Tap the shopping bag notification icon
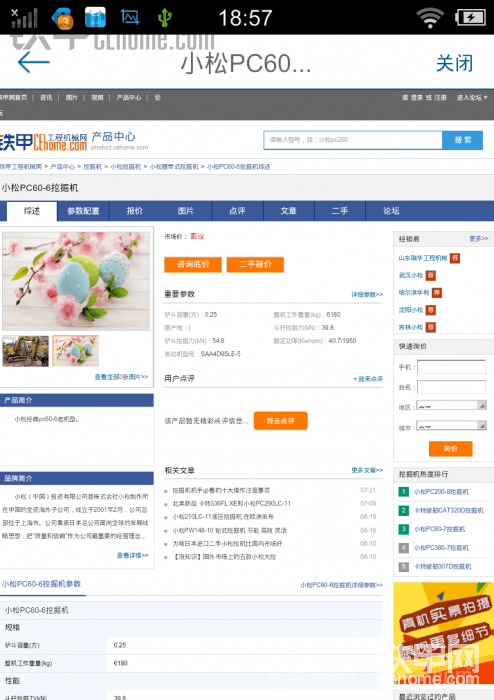494x700 pixels. (x=95, y=17)
